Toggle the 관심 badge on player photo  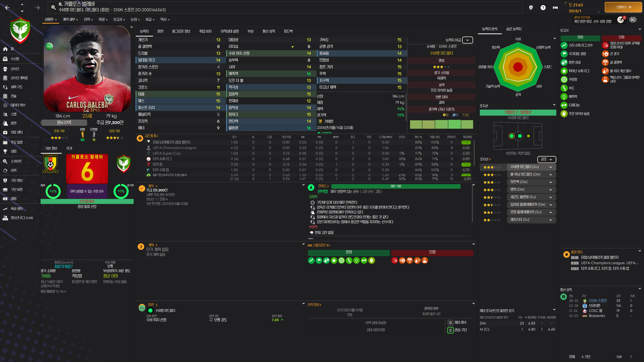click(x=49, y=46)
